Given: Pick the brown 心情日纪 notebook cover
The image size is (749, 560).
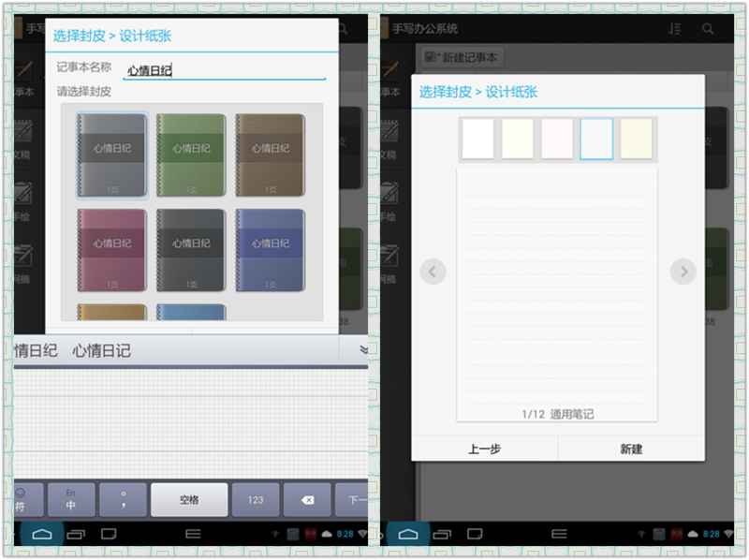Looking at the screenshot, I should click(x=271, y=155).
